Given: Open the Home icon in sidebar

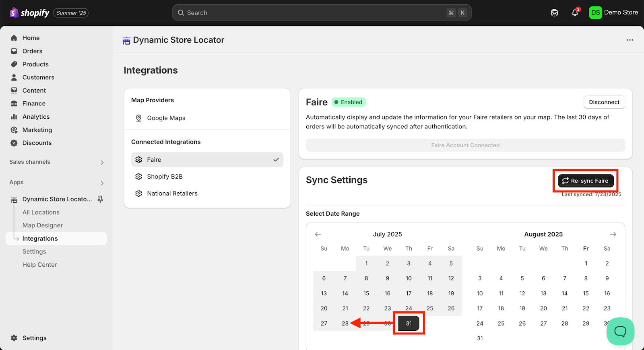Looking at the screenshot, I should click(x=14, y=38).
